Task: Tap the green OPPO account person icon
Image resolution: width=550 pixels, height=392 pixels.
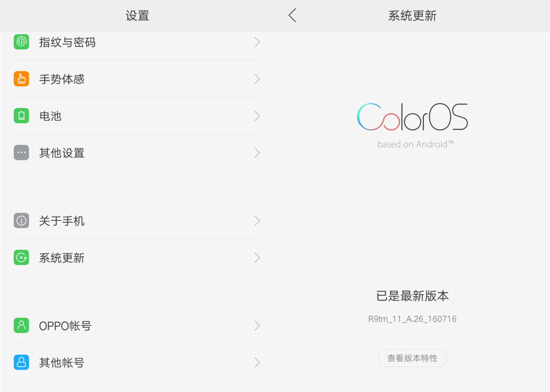Action: coord(21,325)
